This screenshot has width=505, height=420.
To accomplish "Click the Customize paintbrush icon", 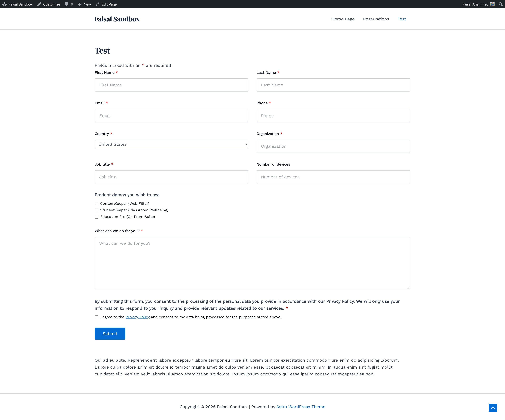I will pos(39,4).
